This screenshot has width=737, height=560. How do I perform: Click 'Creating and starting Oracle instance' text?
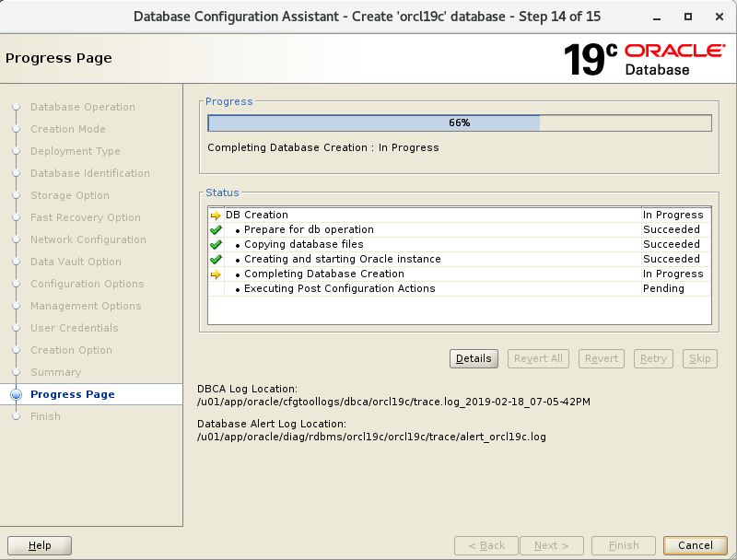tap(343, 260)
